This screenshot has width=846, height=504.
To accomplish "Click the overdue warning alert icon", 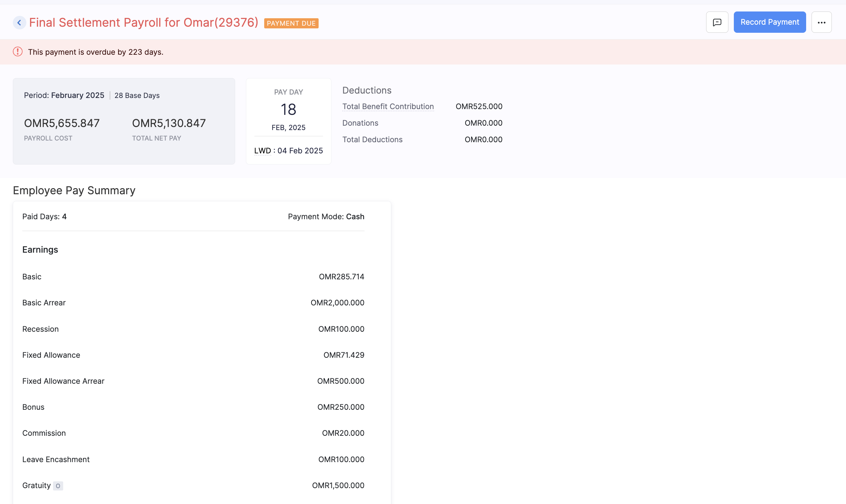I will click(18, 52).
